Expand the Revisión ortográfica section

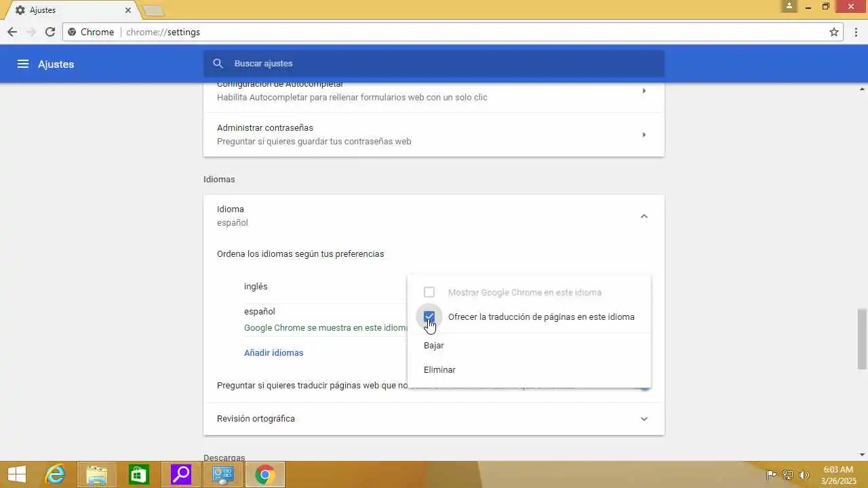point(644,419)
